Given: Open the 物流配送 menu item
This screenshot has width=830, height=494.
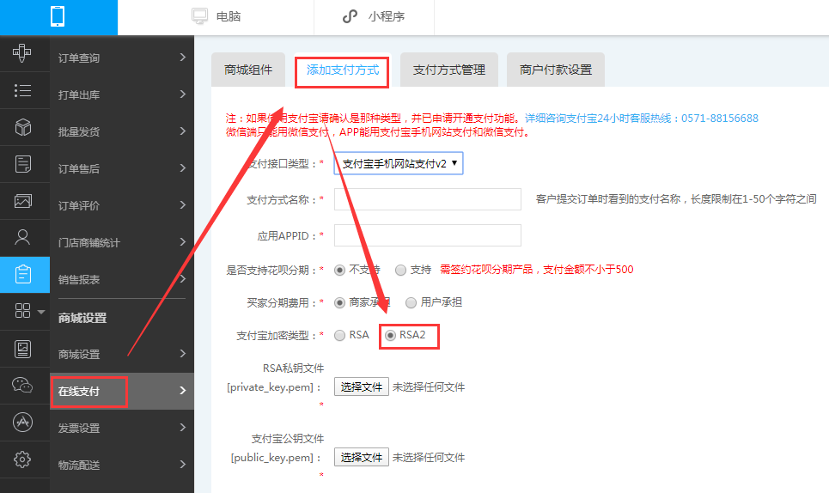Looking at the screenshot, I should pyautogui.click(x=122, y=465).
